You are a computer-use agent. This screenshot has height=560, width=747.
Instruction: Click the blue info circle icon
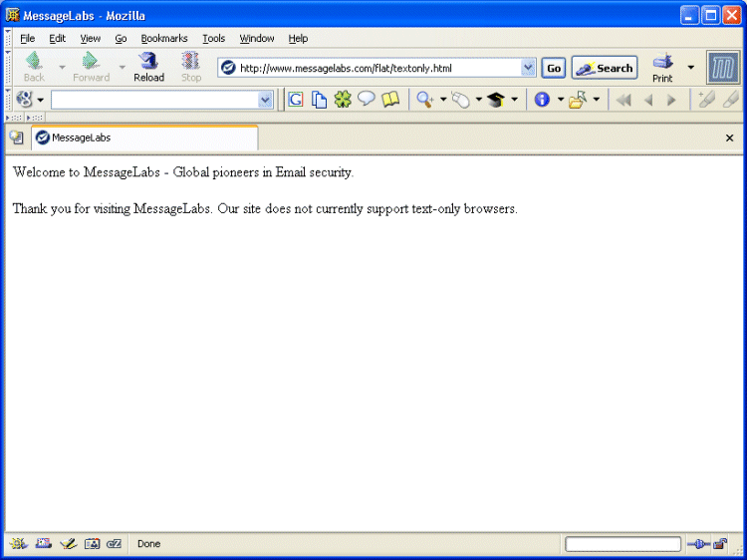pyautogui.click(x=542, y=100)
